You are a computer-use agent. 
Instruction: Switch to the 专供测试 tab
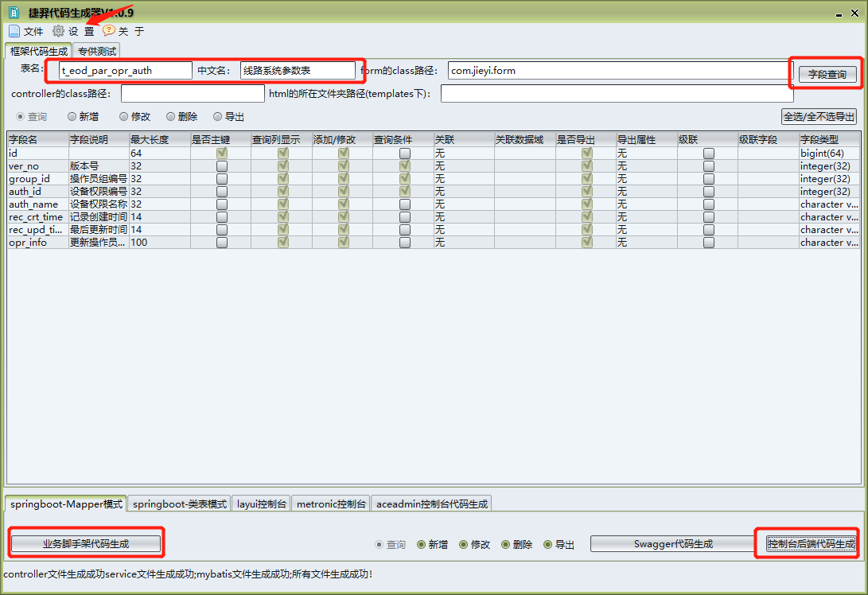coord(97,51)
